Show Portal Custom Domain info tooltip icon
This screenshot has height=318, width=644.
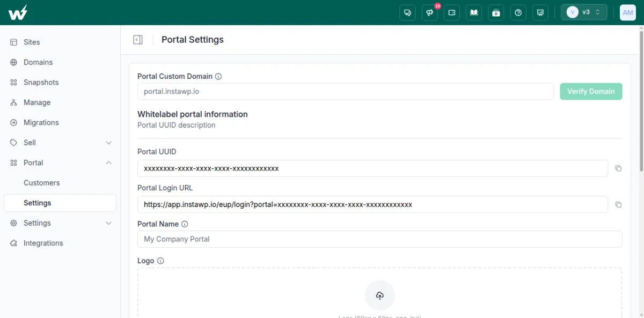pyautogui.click(x=218, y=76)
